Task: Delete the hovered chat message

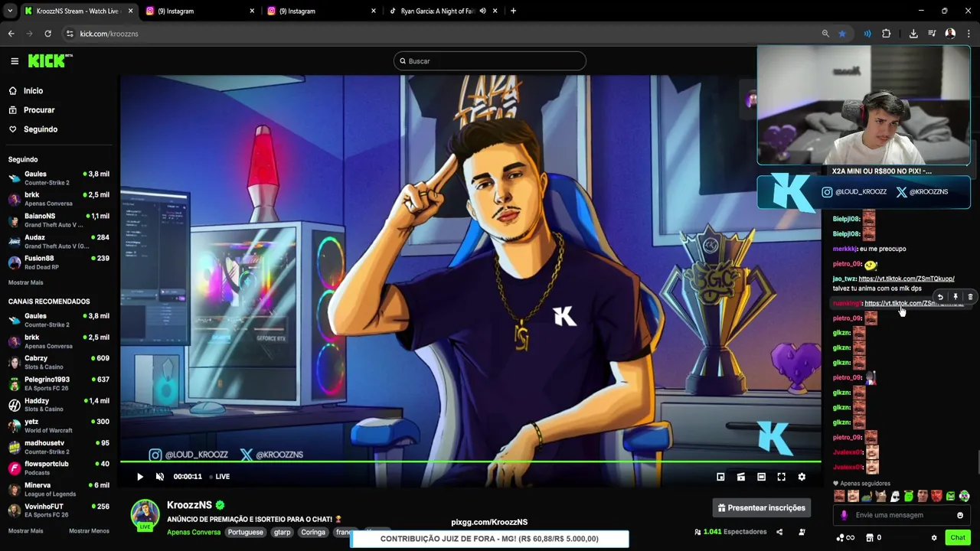Action: click(x=970, y=297)
